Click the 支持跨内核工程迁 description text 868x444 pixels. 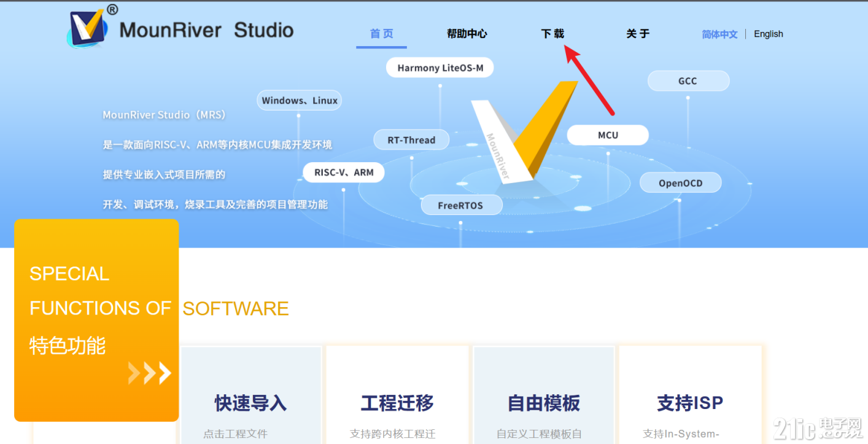(393, 434)
